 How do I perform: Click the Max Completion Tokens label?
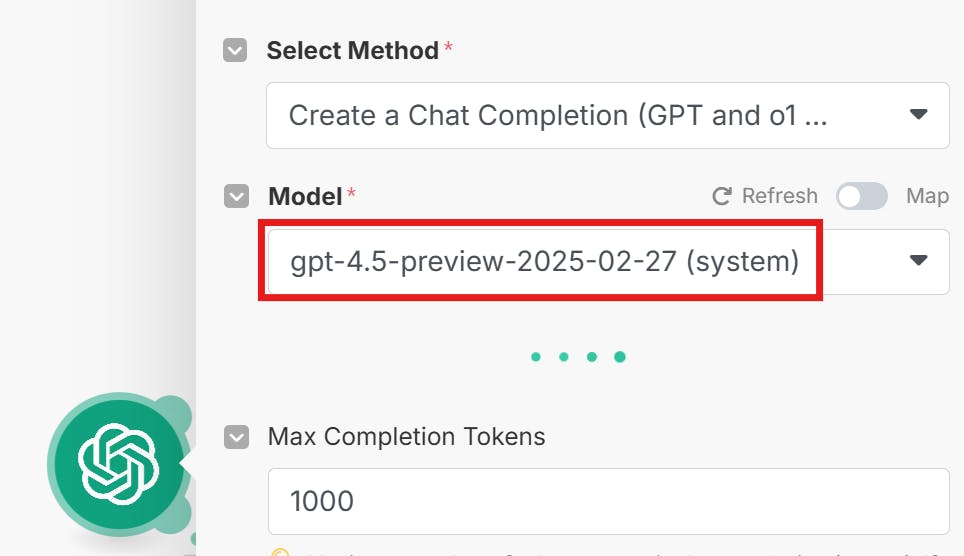(406, 437)
